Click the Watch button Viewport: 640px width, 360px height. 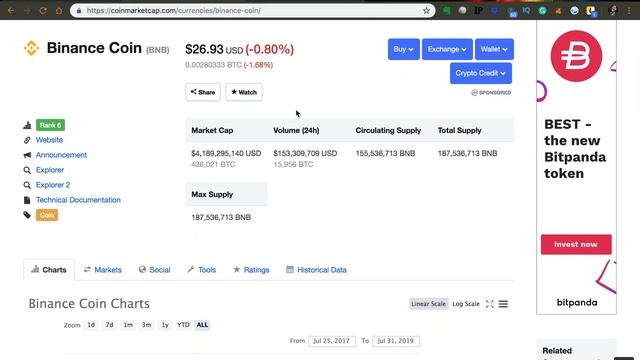coord(244,92)
